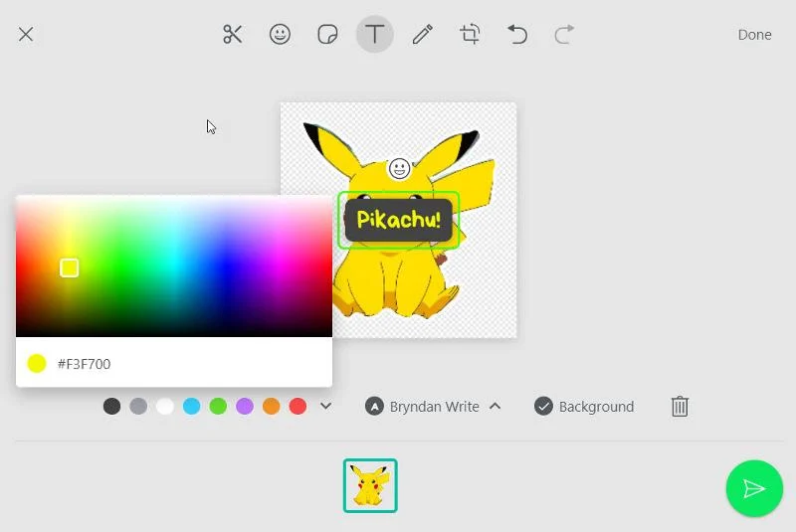This screenshot has width=796, height=532.
Task: Select the Text tool
Action: coord(375,35)
